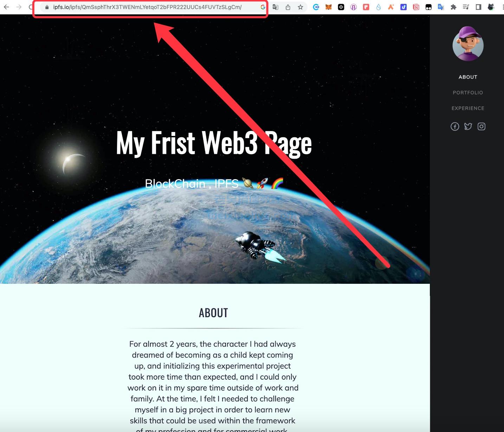The image size is (504, 432).
Task: Click the music playlist toolbar icon
Action: [x=466, y=7]
